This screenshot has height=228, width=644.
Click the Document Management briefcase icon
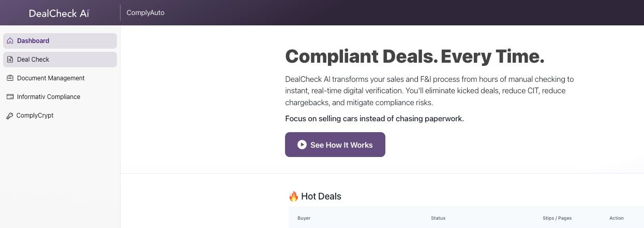[10, 78]
